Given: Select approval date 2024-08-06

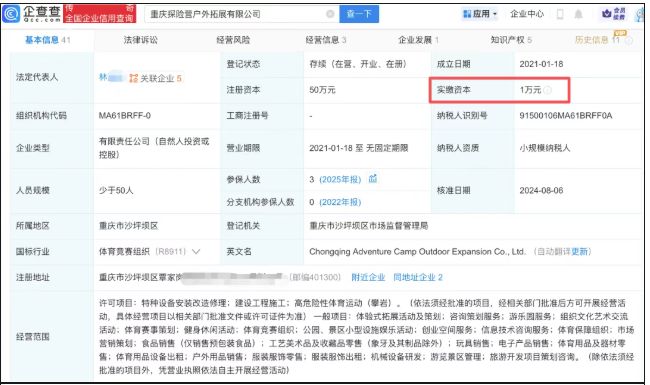Looking at the screenshot, I should 541,191.
